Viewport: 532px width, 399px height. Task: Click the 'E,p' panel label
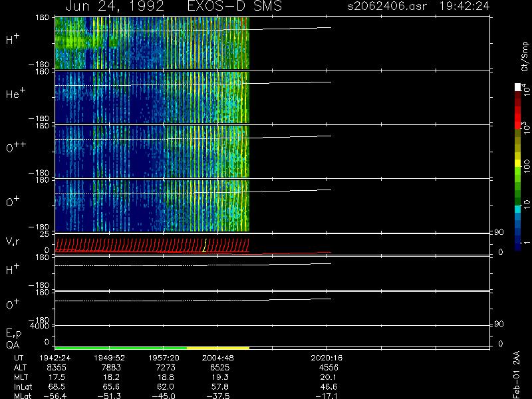pyautogui.click(x=13, y=334)
